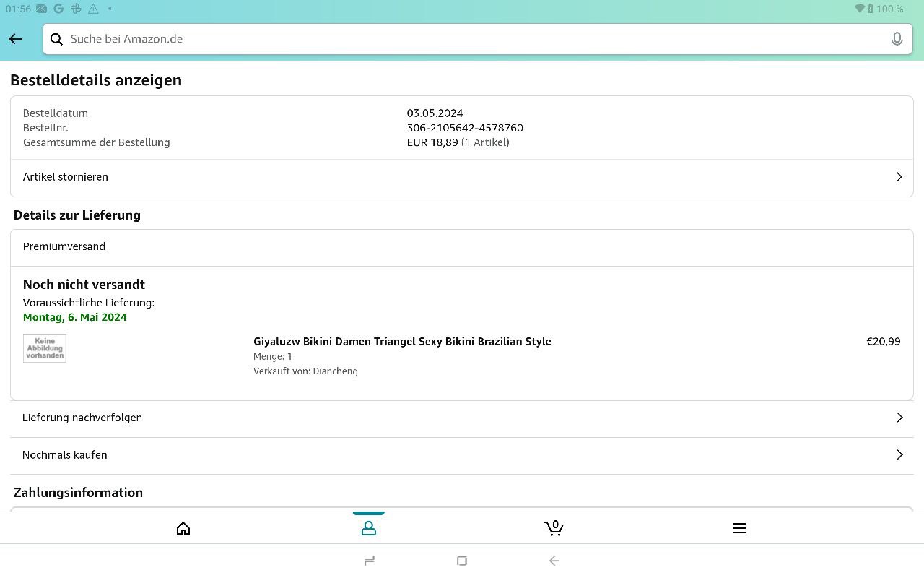Activate the microphone voice search
Screen dimensions: 924x578
897,39
